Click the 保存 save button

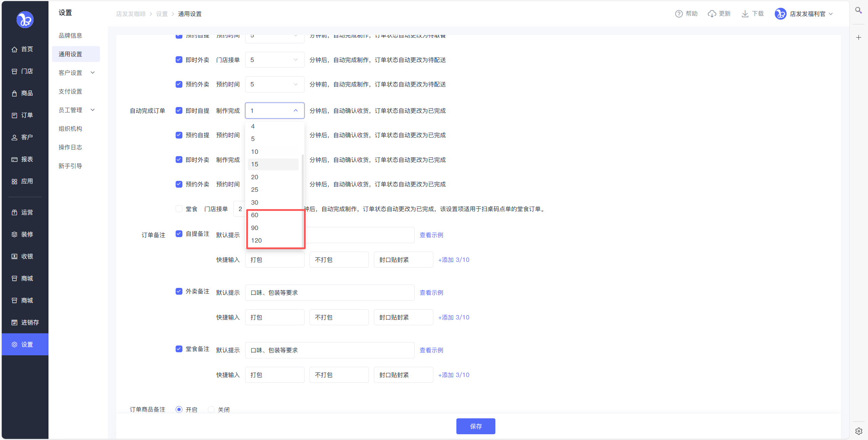[475, 426]
